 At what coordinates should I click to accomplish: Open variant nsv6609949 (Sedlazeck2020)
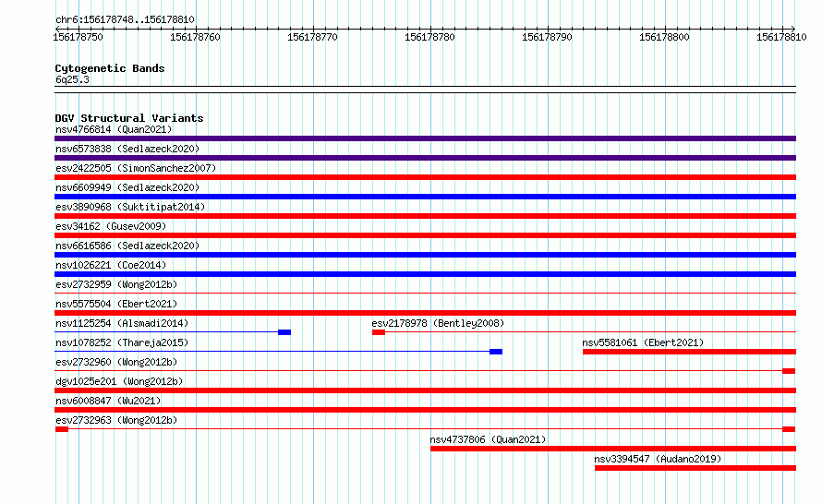pyautogui.click(x=127, y=187)
